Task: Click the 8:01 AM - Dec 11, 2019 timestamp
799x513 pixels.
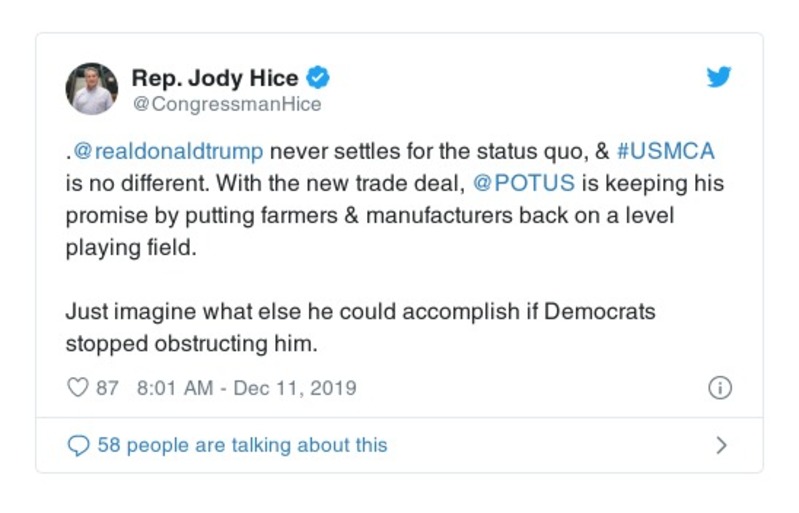Action: (245, 388)
